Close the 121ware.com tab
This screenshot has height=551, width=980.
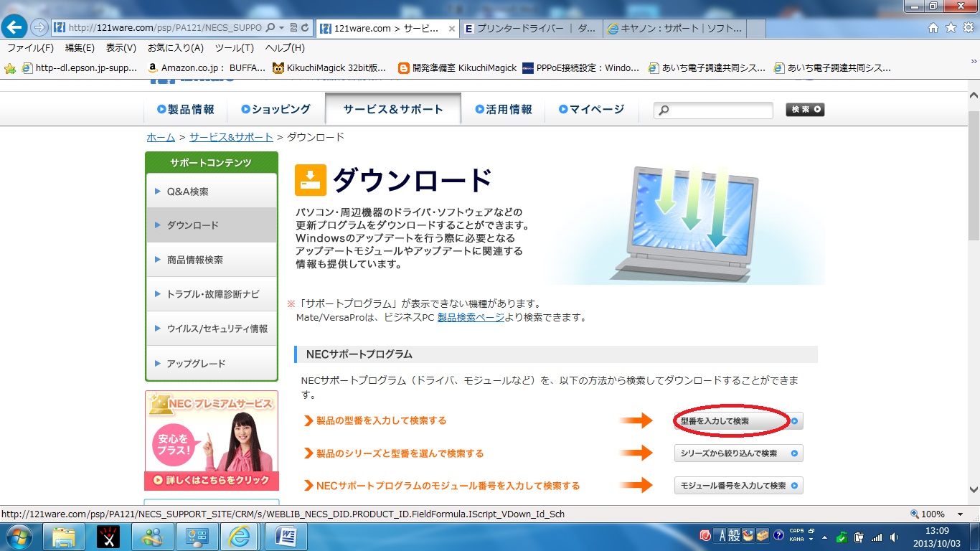(451, 29)
